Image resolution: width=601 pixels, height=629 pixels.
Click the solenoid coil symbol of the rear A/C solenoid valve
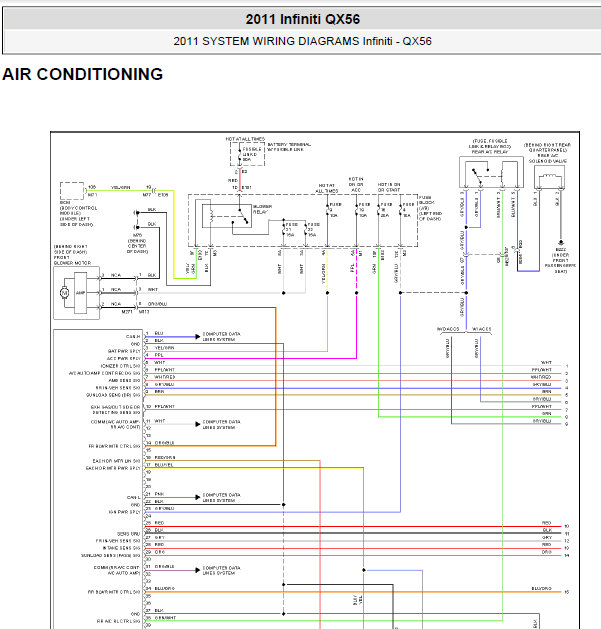(549, 176)
